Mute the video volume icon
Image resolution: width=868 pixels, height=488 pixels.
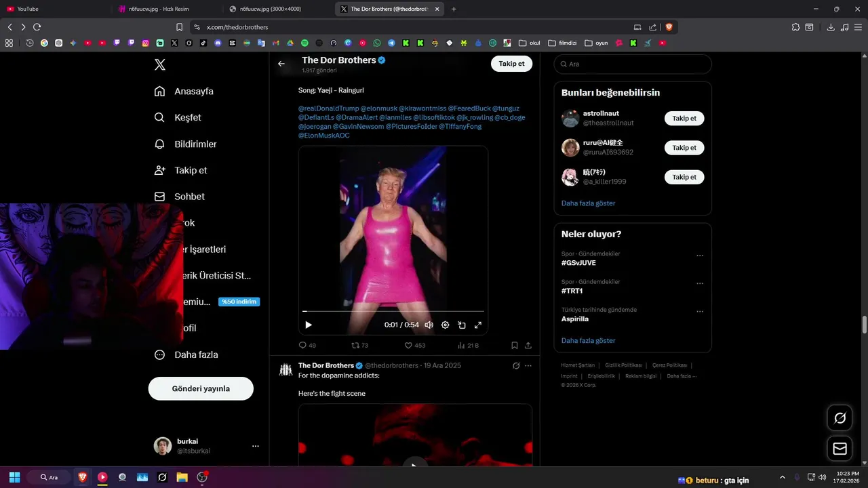[x=429, y=325]
